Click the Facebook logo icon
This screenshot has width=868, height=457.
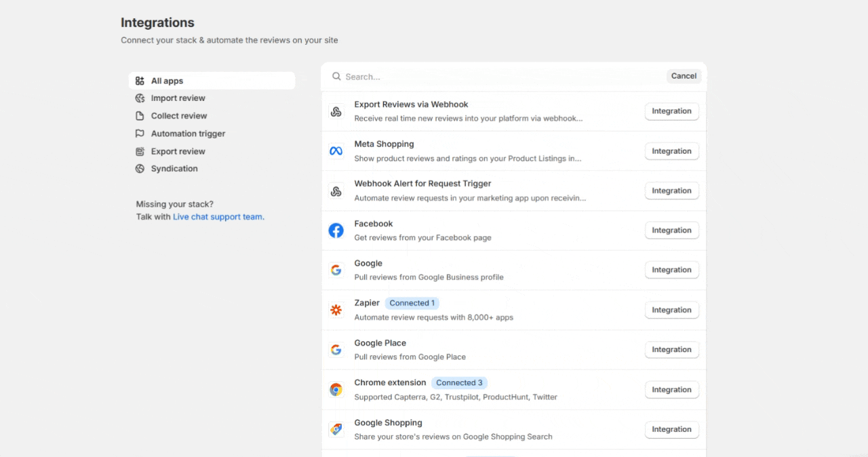tap(336, 231)
